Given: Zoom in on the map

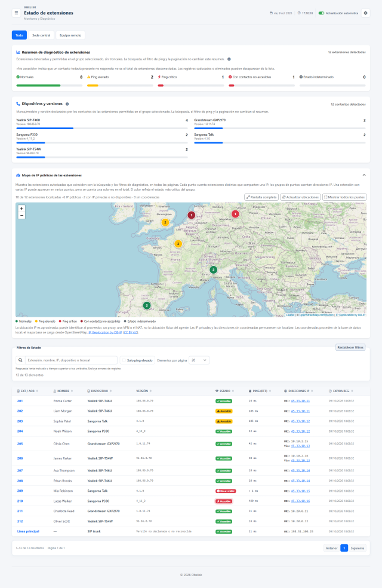Looking at the screenshot, I should (21, 209).
